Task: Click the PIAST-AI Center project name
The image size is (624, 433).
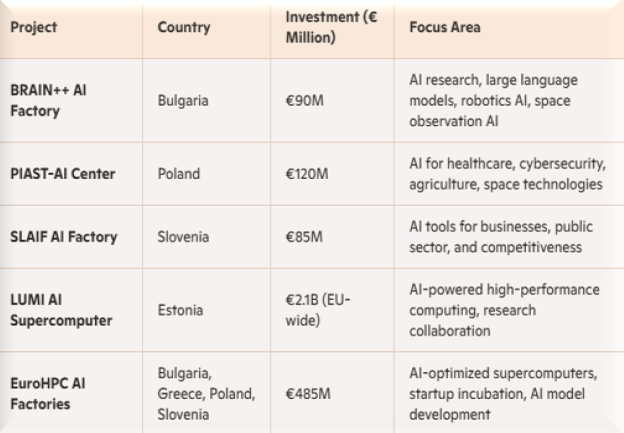Action: coord(60,174)
